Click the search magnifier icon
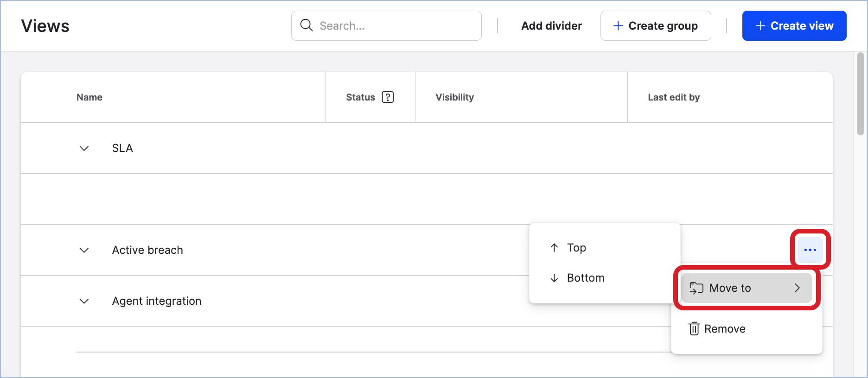 [306, 25]
